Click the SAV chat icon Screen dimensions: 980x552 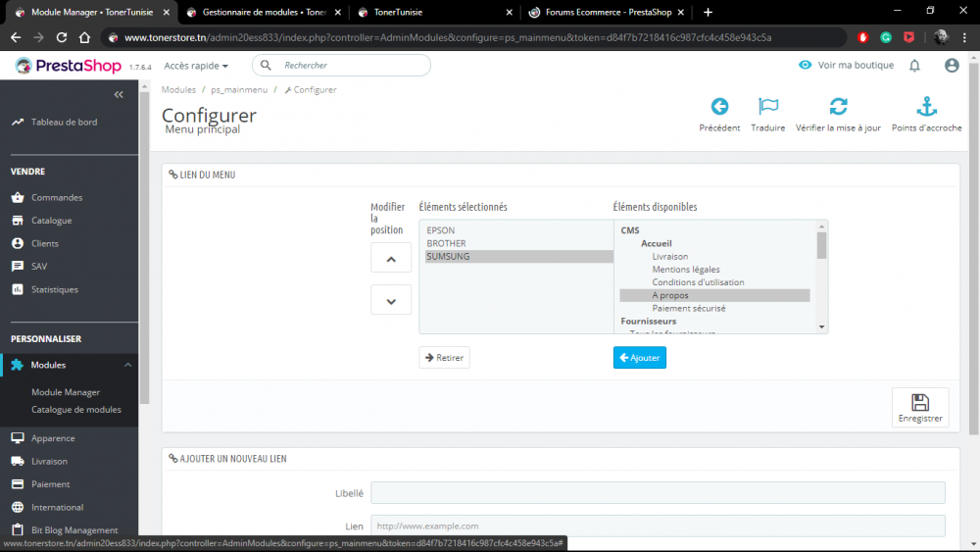tap(18, 267)
